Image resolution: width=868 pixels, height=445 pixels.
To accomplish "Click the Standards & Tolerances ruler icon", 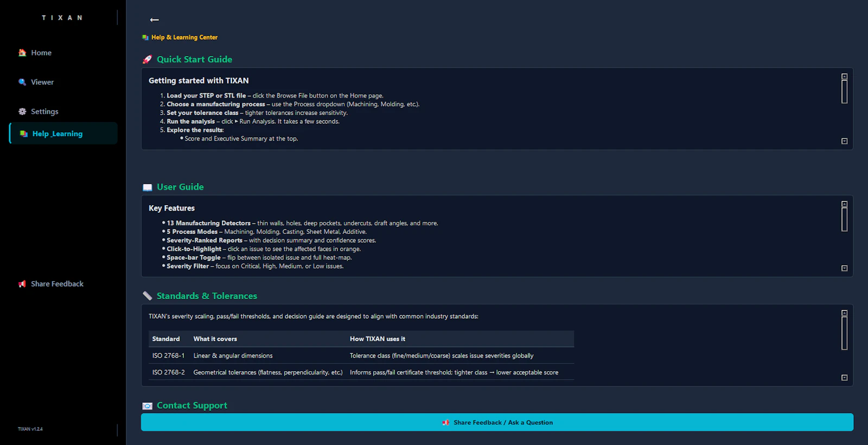I will [x=147, y=296].
